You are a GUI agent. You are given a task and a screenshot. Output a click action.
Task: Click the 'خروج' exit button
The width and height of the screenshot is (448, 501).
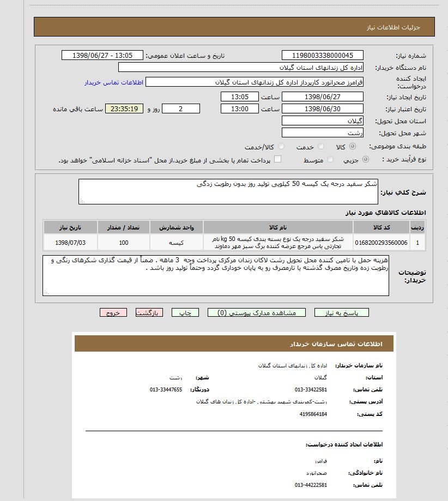[113, 313]
